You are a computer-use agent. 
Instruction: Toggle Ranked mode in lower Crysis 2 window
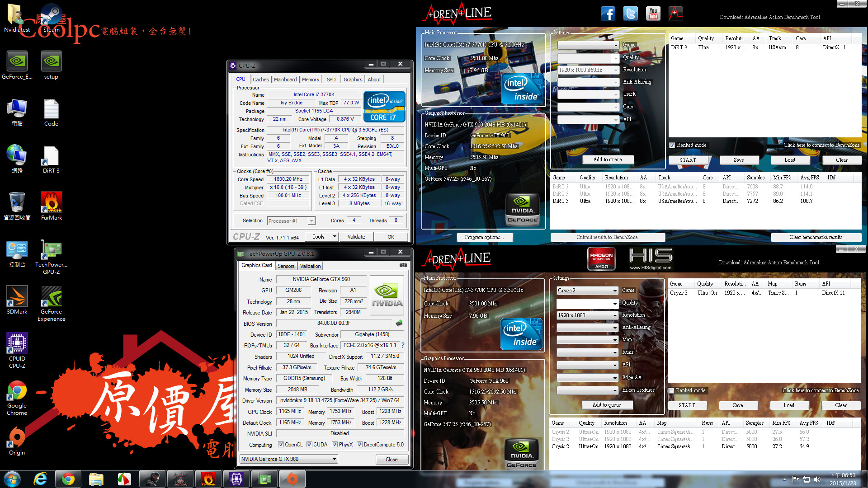point(671,390)
